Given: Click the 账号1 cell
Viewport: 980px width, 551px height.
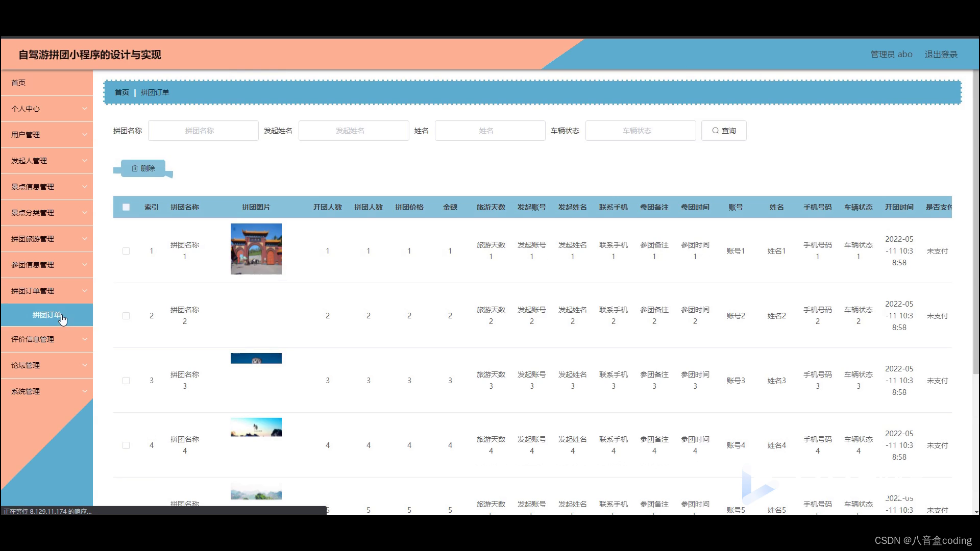Looking at the screenshot, I should [736, 251].
